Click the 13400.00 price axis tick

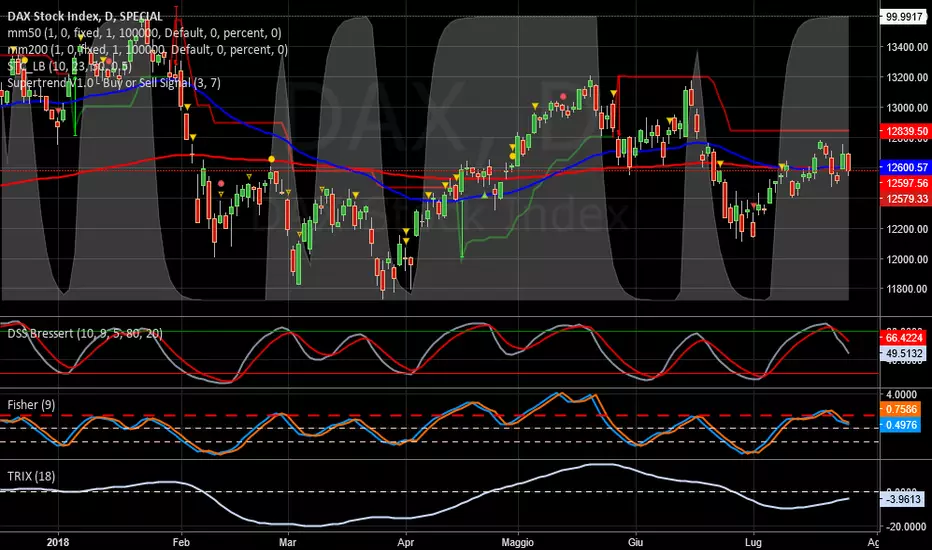coord(906,47)
